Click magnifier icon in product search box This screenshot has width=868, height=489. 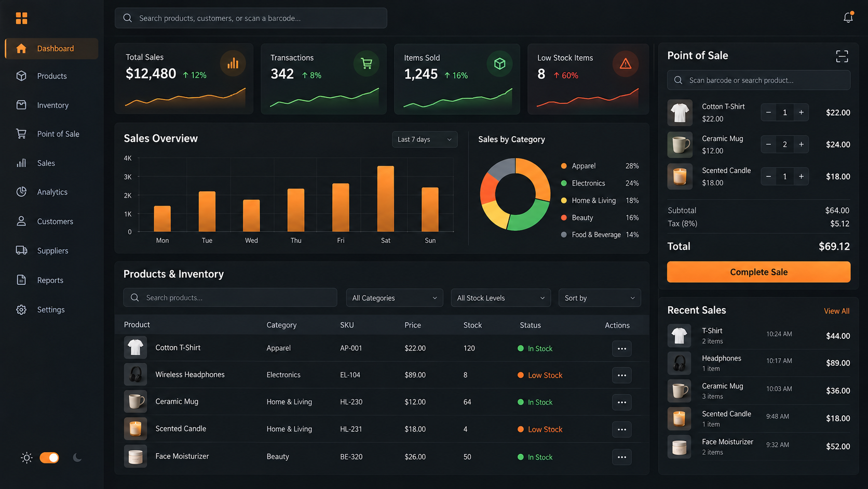pos(135,298)
